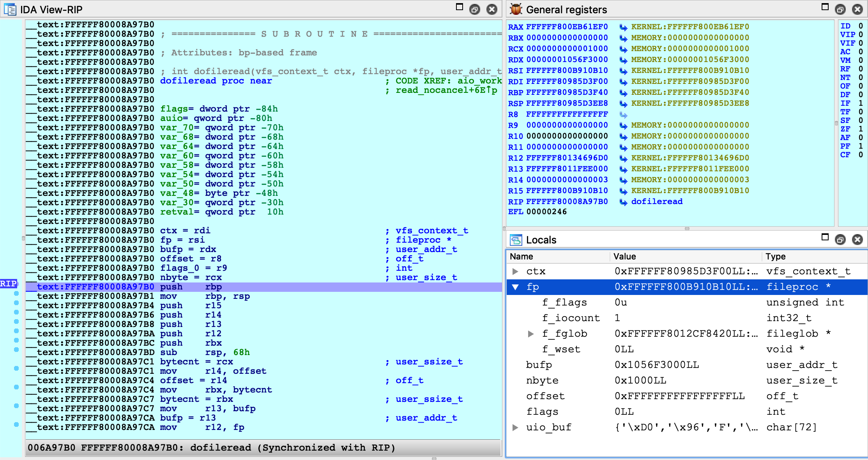Image resolution: width=868 pixels, height=460 pixels.
Task: Click the IDA View-RIP panel icon
Action: 10,9
